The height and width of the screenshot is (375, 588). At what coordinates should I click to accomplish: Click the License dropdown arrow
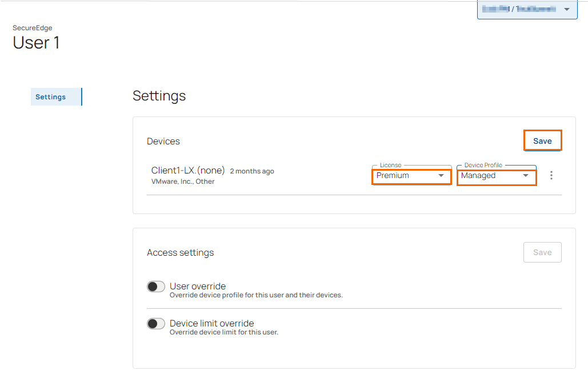[x=441, y=176]
